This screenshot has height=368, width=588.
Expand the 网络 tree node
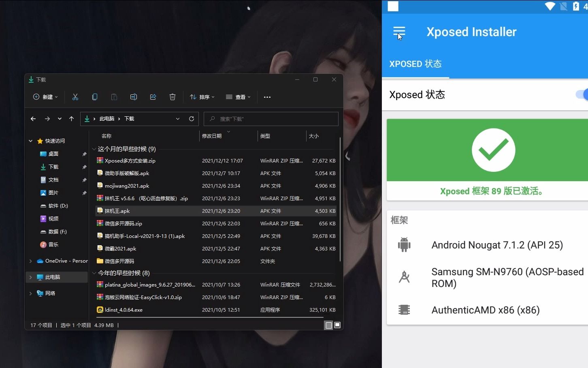tap(30, 293)
